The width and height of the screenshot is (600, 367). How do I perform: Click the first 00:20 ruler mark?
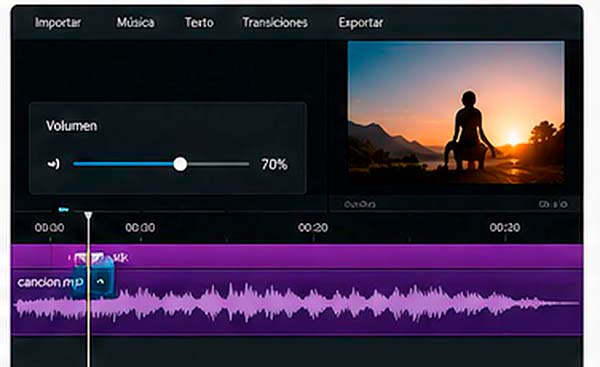click(313, 228)
